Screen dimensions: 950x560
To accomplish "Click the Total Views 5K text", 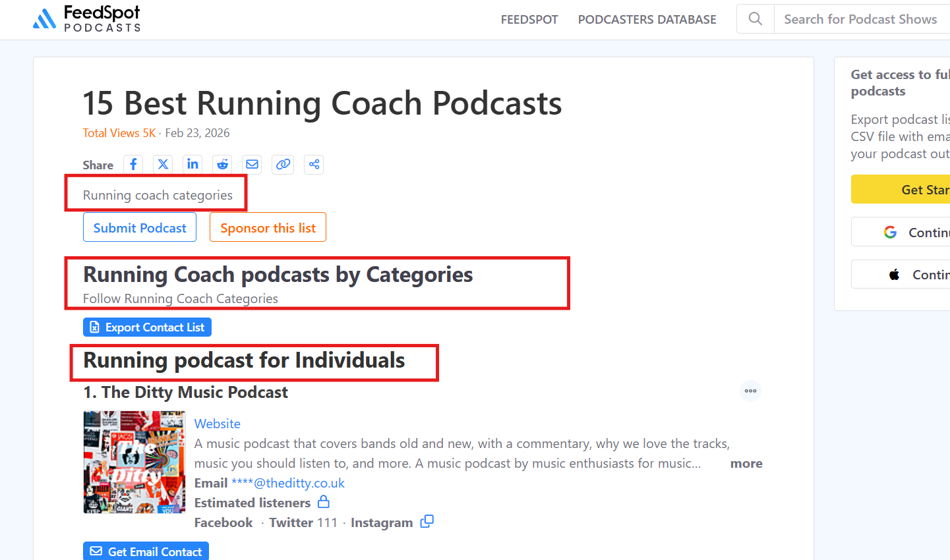I will 119,133.
